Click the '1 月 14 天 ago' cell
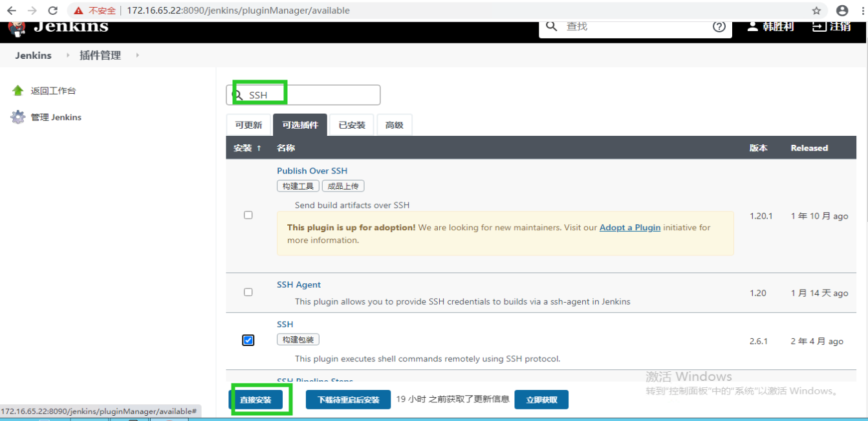 (x=819, y=293)
